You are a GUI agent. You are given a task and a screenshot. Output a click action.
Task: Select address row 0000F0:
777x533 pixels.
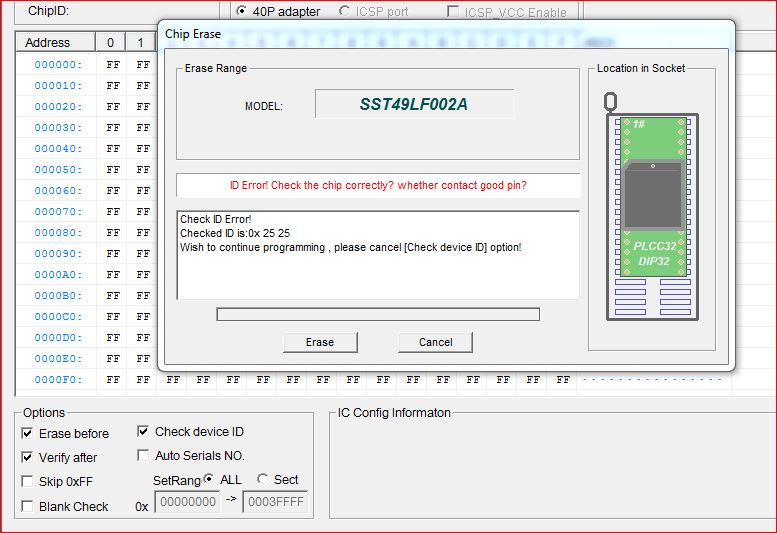point(58,379)
